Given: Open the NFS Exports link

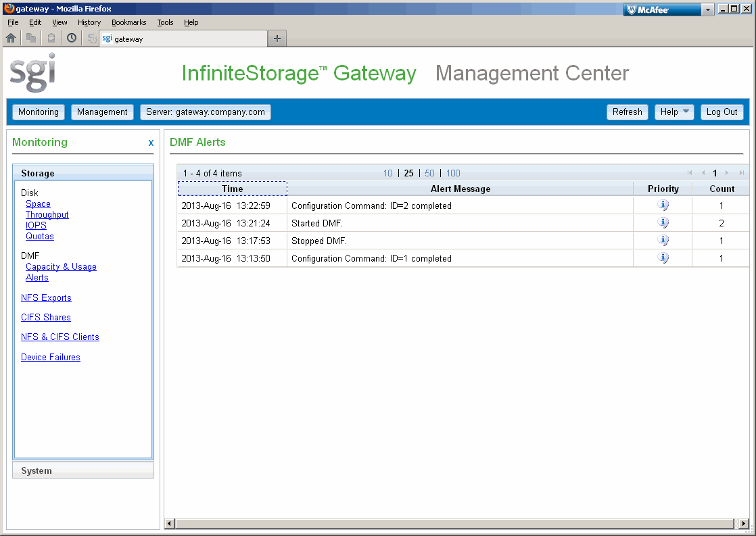Looking at the screenshot, I should click(x=46, y=297).
